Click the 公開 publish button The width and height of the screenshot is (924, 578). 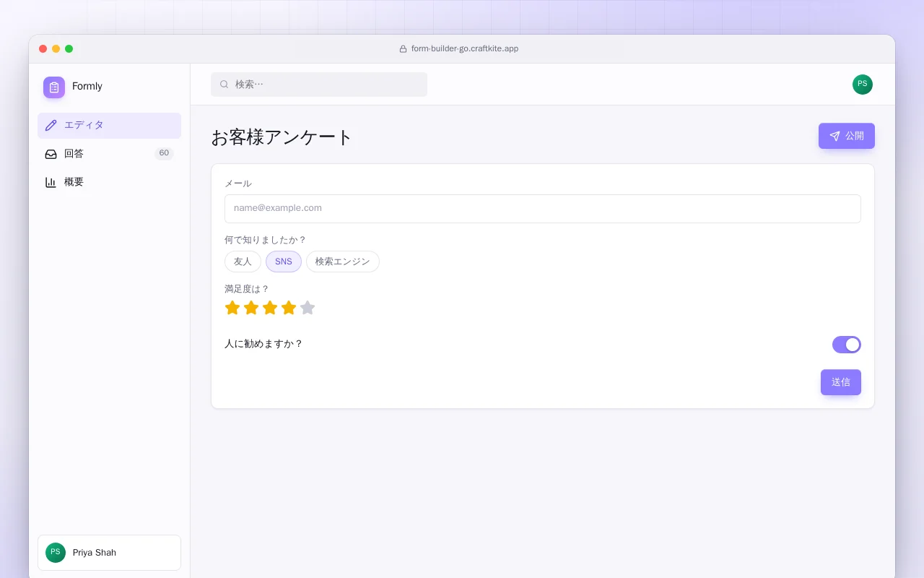[x=847, y=136]
